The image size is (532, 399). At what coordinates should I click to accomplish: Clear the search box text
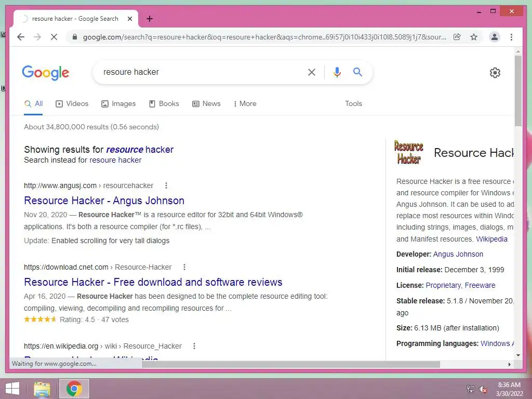point(312,72)
